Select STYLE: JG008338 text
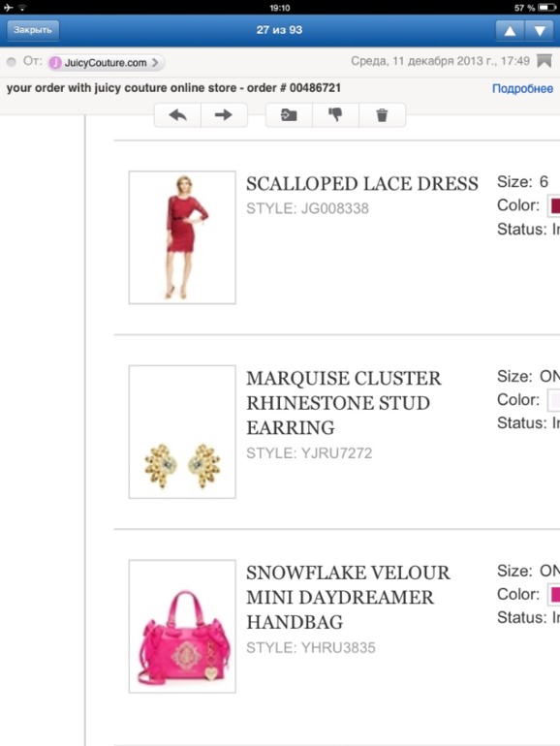This screenshot has width=560, height=746. 307,209
